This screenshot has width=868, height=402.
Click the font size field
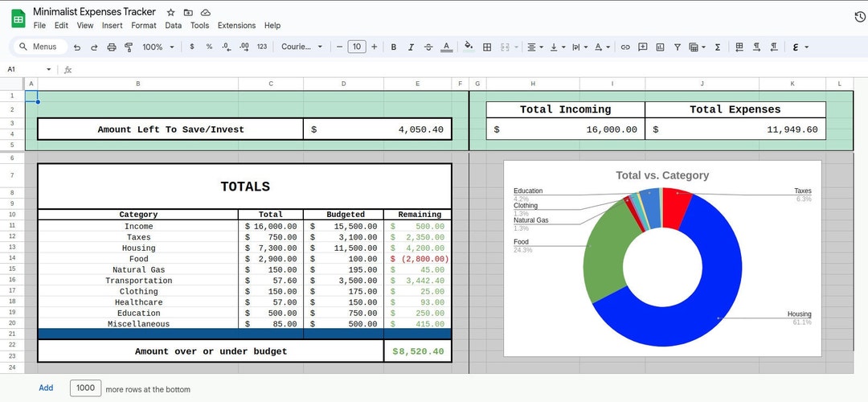[x=357, y=47]
